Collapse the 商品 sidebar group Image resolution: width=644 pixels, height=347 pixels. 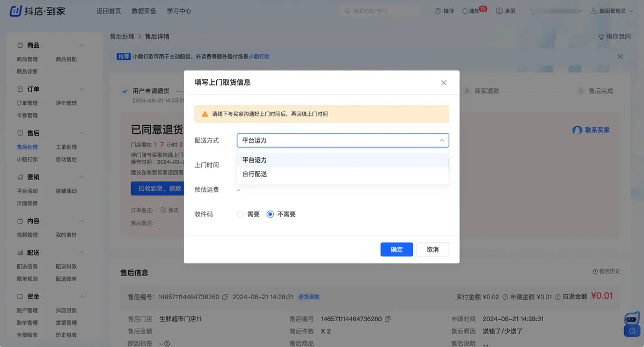(x=82, y=46)
